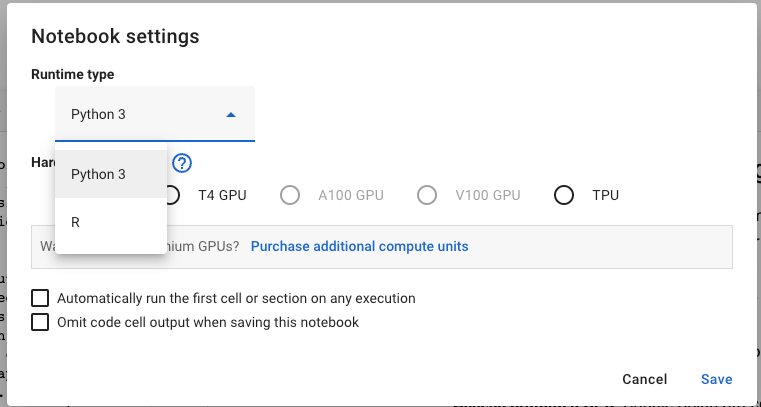Open the hardware accelerator help icon
761x407 pixels.
tap(182, 164)
